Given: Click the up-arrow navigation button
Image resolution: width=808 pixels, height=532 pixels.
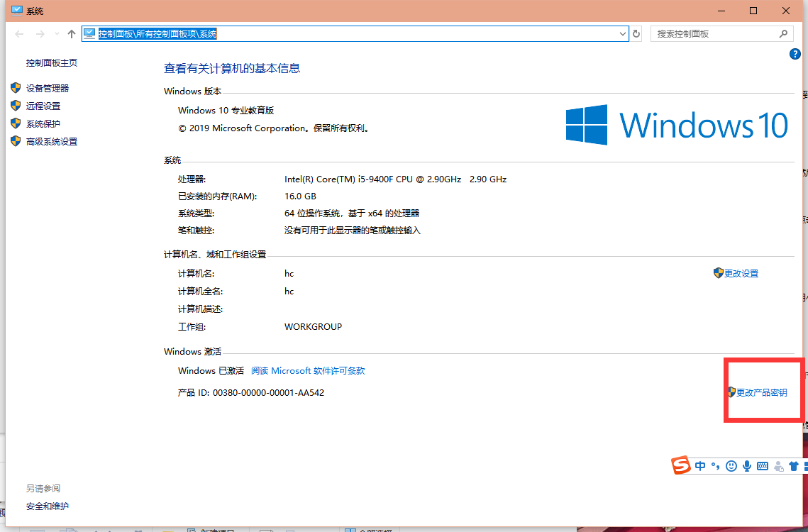Looking at the screenshot, I should pos(71,34).
